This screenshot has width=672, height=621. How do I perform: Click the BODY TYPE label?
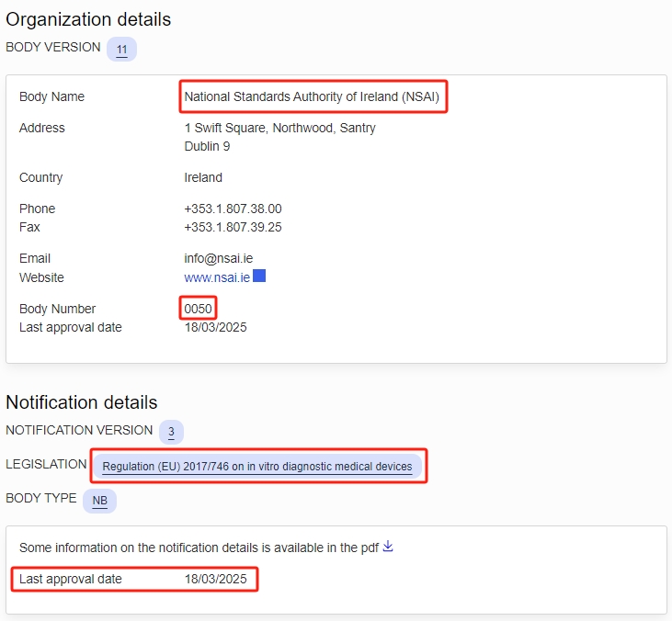click(x=41, y=498)
